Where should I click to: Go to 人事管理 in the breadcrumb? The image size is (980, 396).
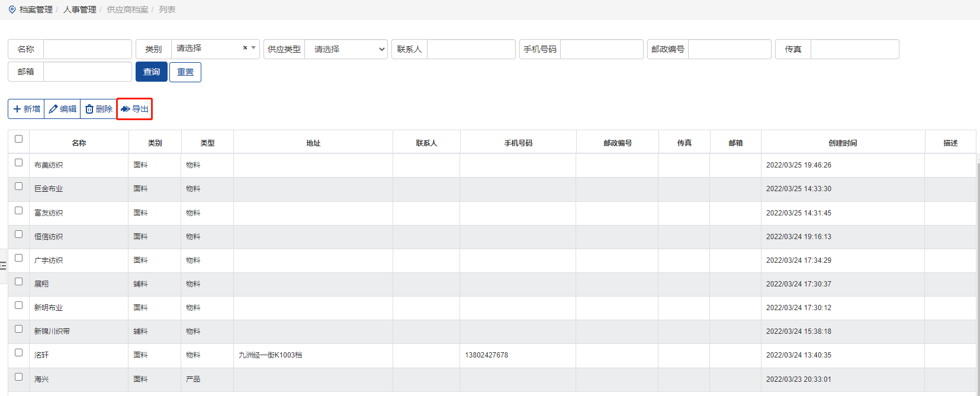coord(79,9)
